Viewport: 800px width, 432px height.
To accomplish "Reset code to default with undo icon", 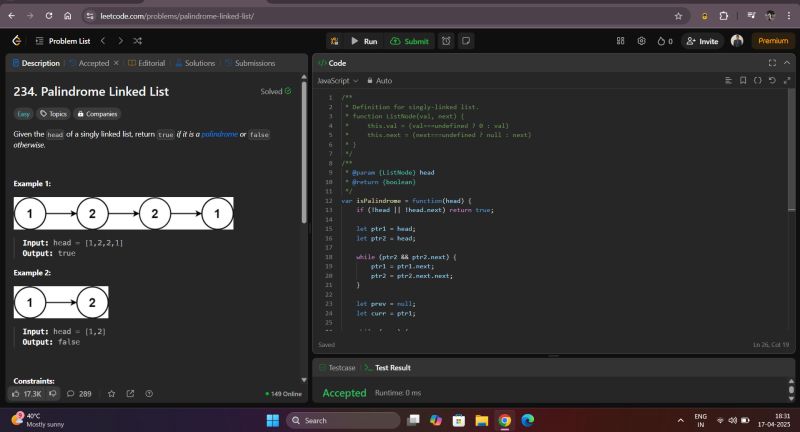I will coord(772,81).
